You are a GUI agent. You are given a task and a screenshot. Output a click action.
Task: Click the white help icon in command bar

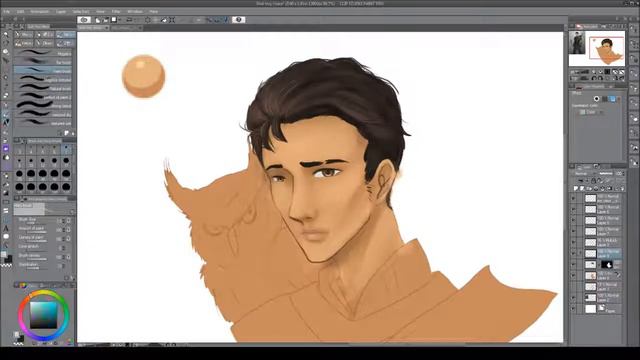click(239, 20)
